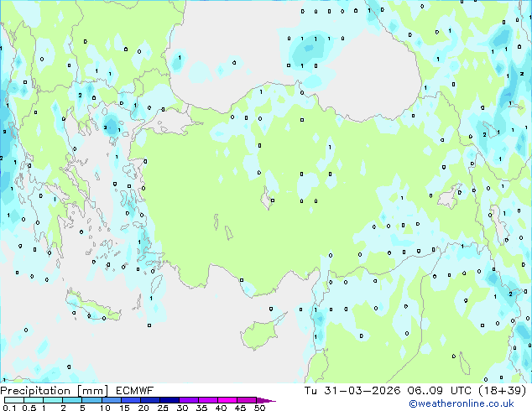
Task: Pick the bright magenta 40–45 mm swatch
Action: [227, 400]
